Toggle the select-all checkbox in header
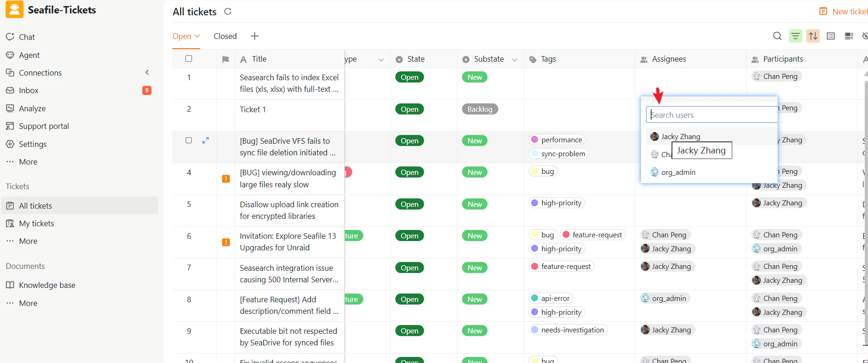This screenshot has width=868, height=363. pos(189,58)
